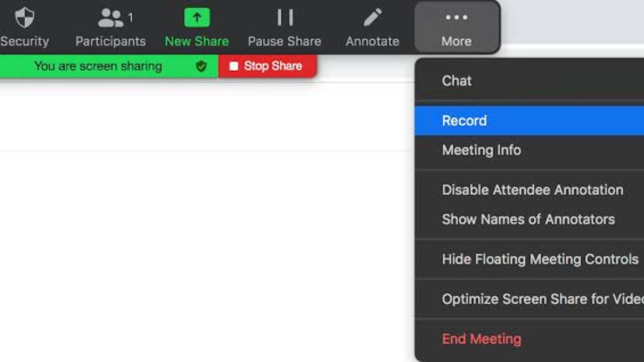644x362 pixels.
Task: Enable Show Names of Annotators
Action: 528,219
